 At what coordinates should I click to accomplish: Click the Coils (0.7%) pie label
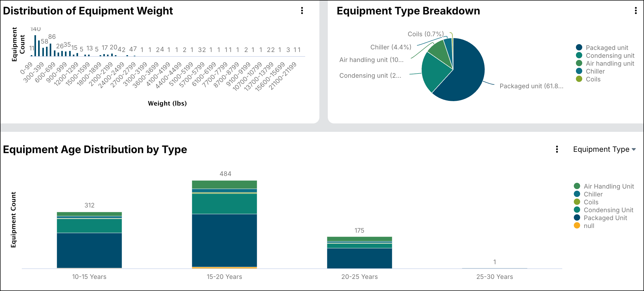click(x=425, y=34)
